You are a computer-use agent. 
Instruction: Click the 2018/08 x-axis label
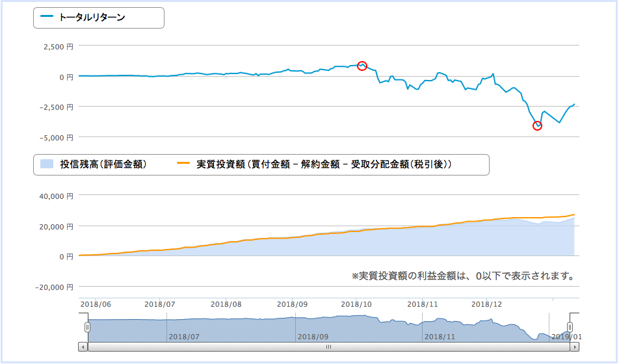(x=226, y=304)
